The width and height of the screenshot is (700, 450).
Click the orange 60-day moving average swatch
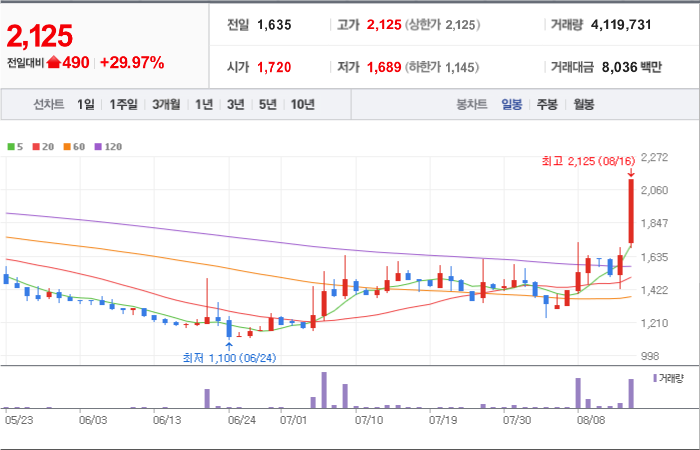pos(67,147)
